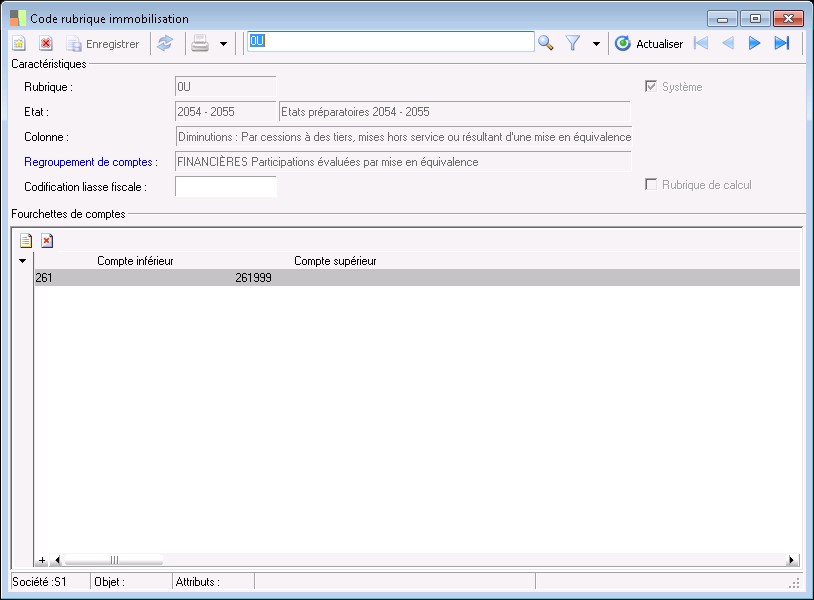814x600 pixels.
Task: Click the printer icon
Action: click(x=200, y=43)
